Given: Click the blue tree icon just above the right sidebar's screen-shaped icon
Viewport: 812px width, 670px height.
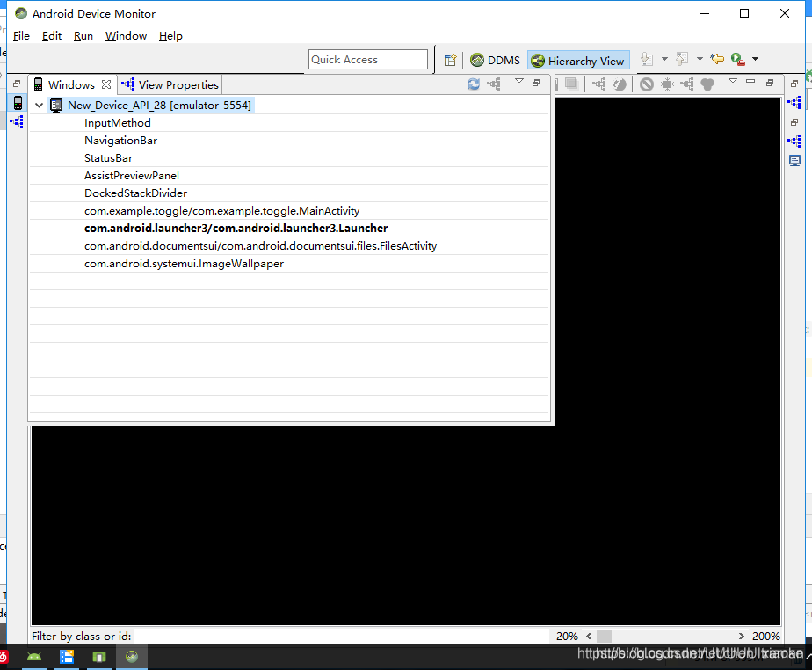Looking at the screenshot, I should tap(794, 141).
